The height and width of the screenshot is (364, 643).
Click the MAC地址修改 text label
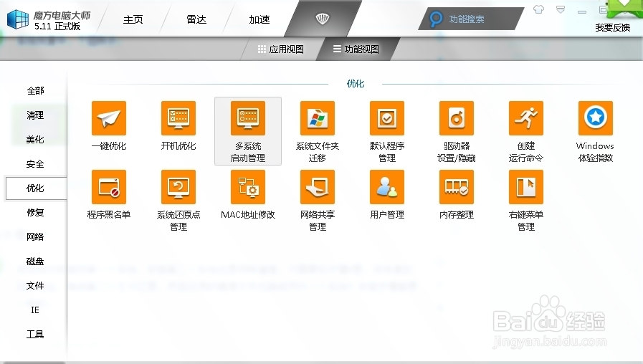click(x=248, y=215)
